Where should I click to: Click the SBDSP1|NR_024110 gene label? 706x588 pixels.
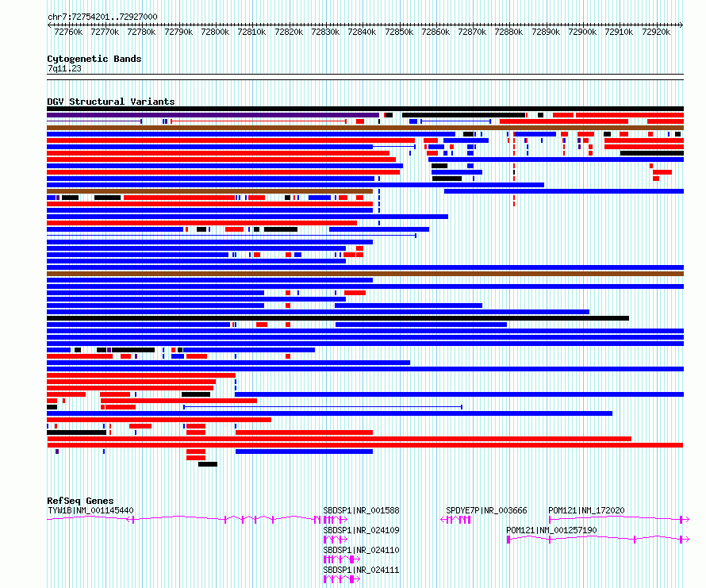tap(361, 550)
